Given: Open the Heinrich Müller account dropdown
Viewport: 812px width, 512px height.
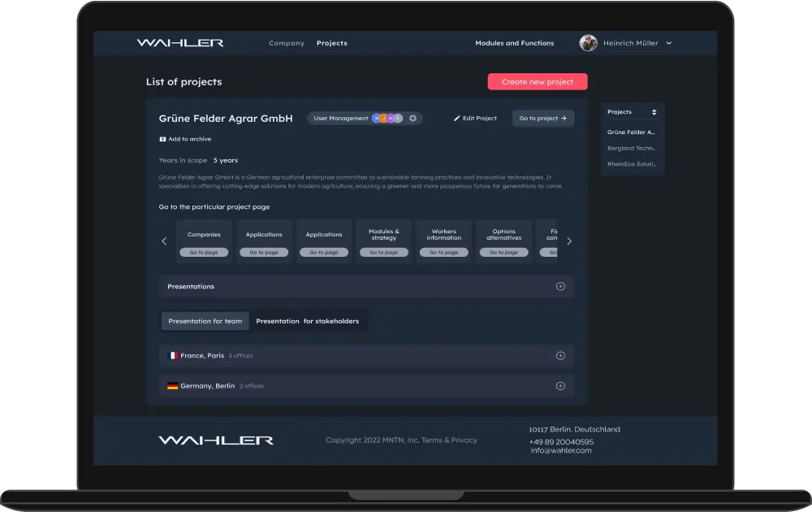Looking at the screenshot, I should point(667,43).
